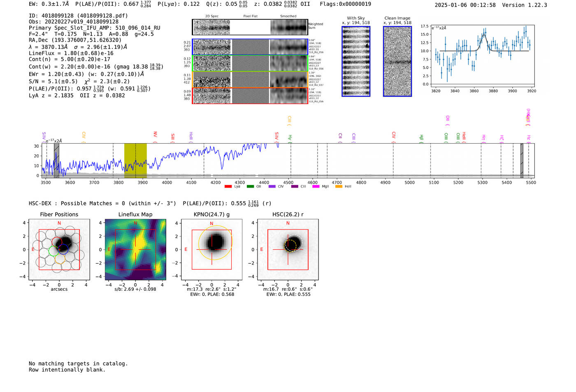Select the orange-bordered fiber spectrum row
The width and height of the screenshot is (576, 392).
click(x=250, y=79)
